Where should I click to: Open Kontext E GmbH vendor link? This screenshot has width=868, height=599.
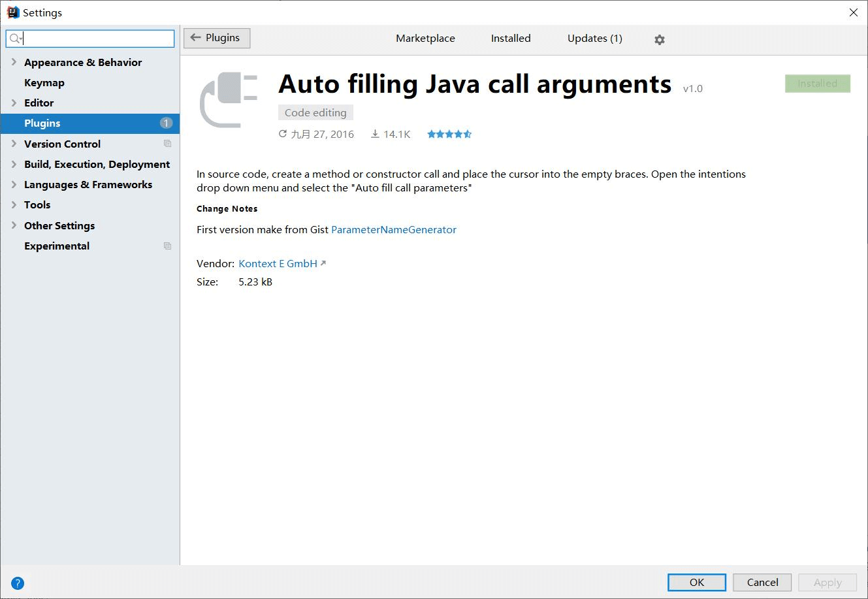coord(278,264)
